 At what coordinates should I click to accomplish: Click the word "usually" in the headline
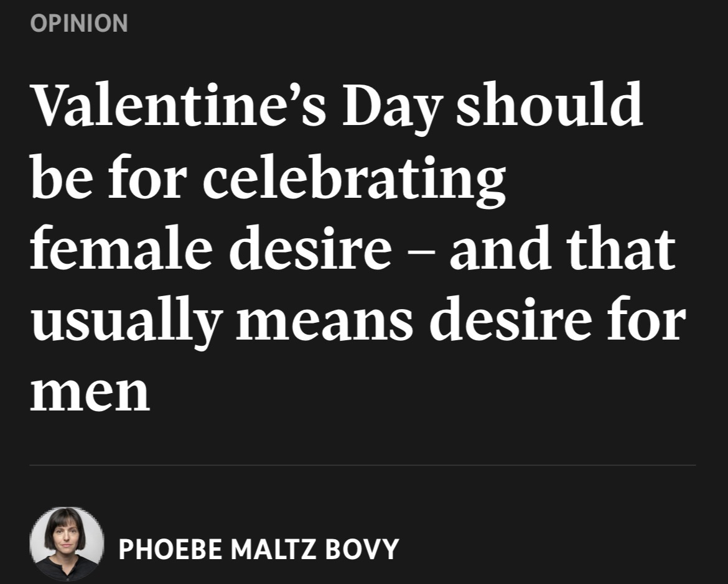click(126, 320)
